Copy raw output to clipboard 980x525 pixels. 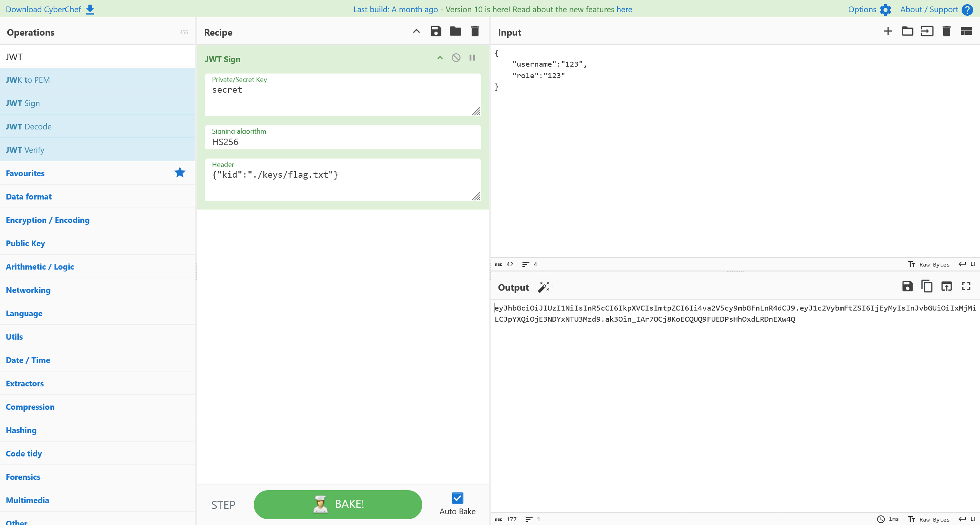(x=927, y=286)
